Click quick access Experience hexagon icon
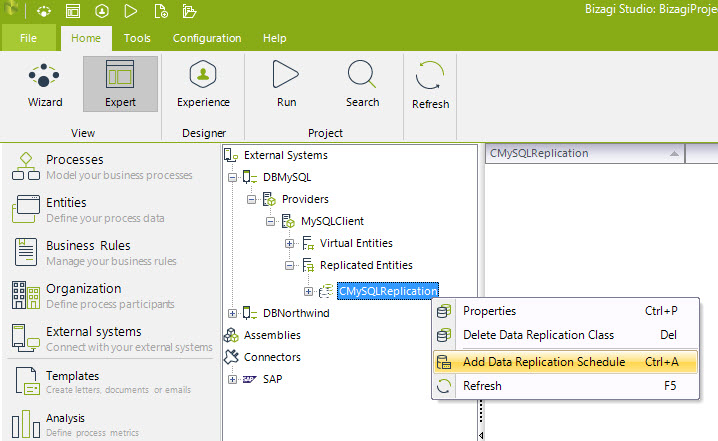The height and width of the screenshot is (441, 718). point(102,11)
